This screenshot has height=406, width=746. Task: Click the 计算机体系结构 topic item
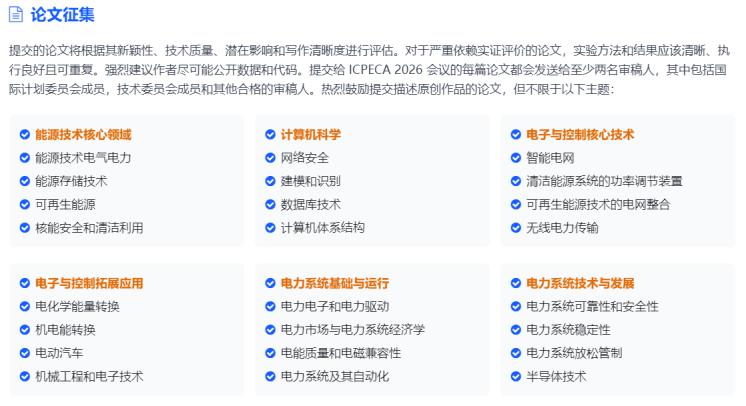point(322,228)
